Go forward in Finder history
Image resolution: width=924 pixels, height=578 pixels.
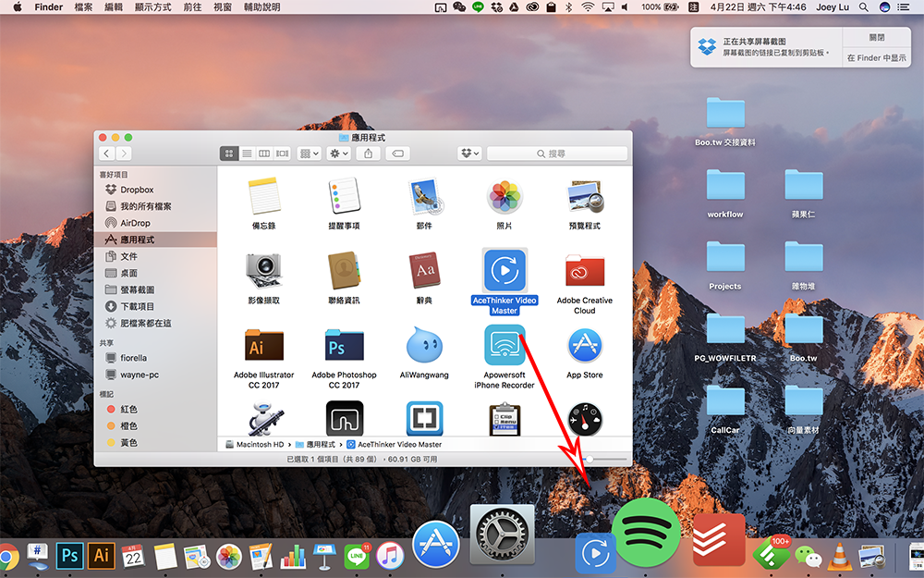[x=123, y=154]
